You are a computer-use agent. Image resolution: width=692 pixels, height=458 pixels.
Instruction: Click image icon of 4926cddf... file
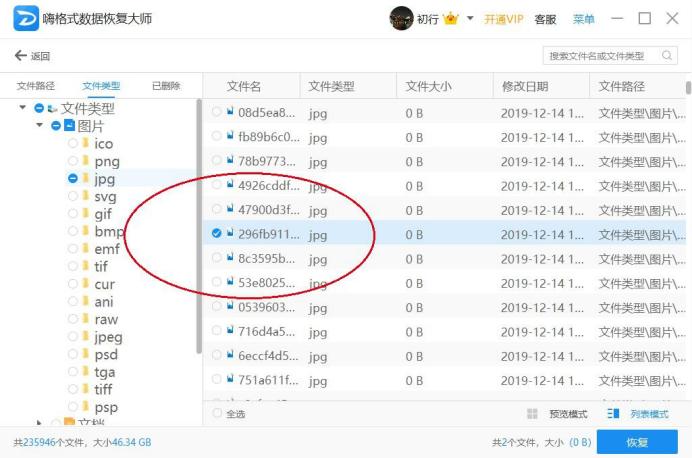tap(230, 184)
